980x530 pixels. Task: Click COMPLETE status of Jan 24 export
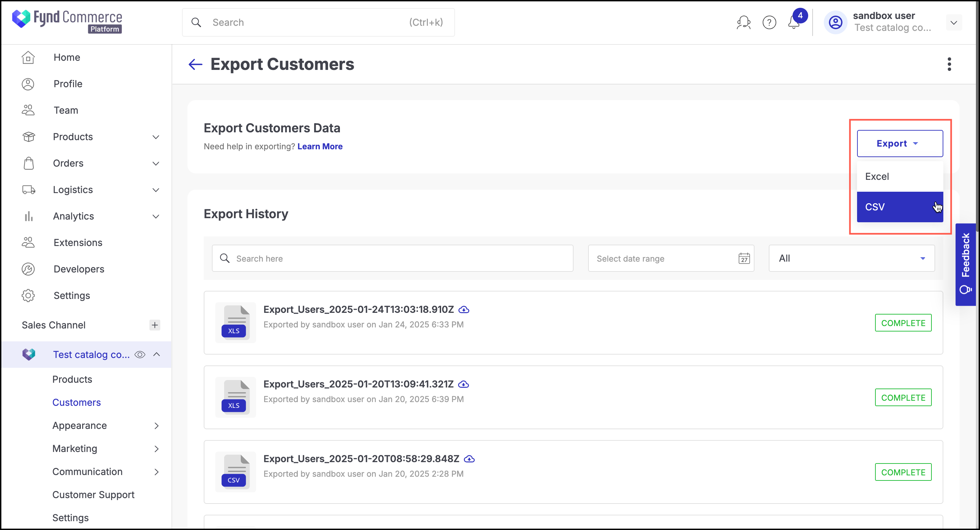pyautogui.click(x=903, y=323)
